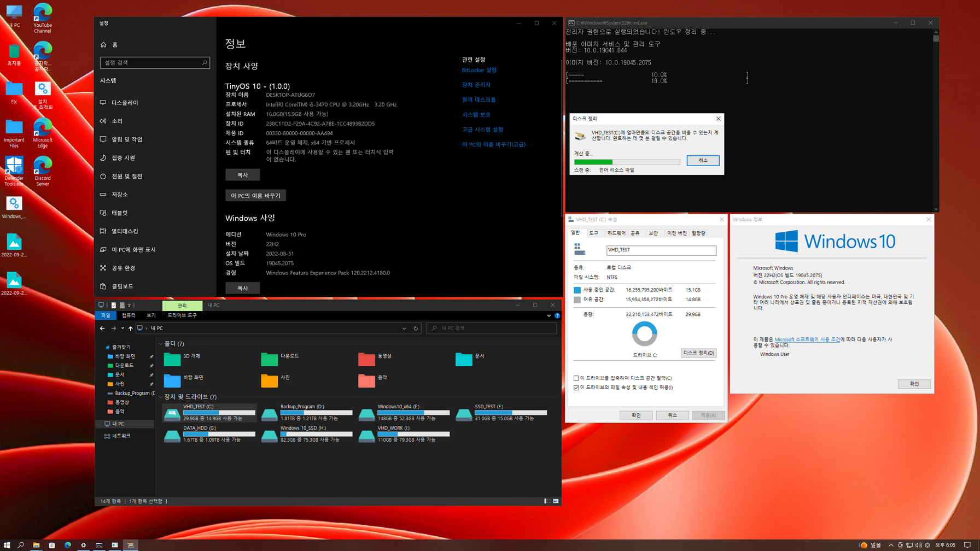Open the recent locations dropdown beside forward arrow
This screenshot has height=551, width=980.
tap(122, 329)
